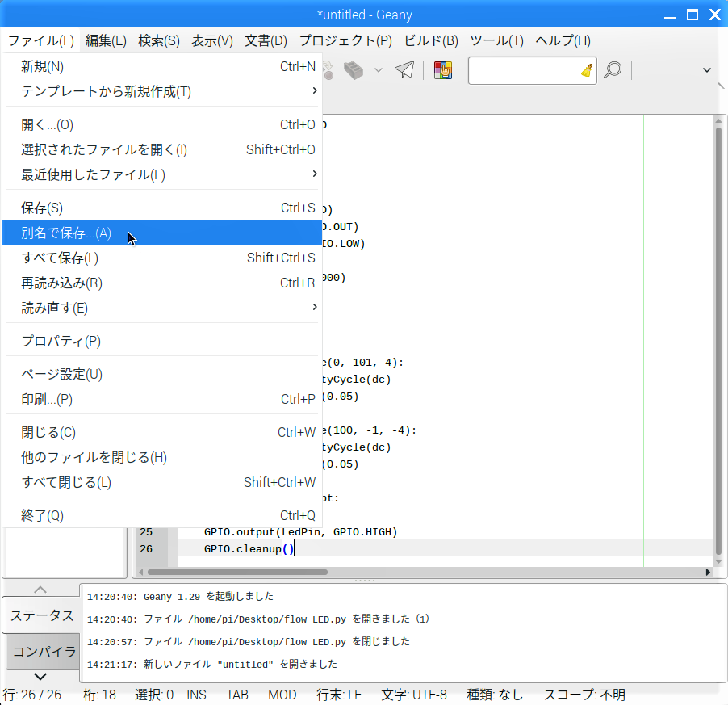The image size is (728, 705).
Task: Open the ファイル(F) menu
Action: tap(41, 41)
